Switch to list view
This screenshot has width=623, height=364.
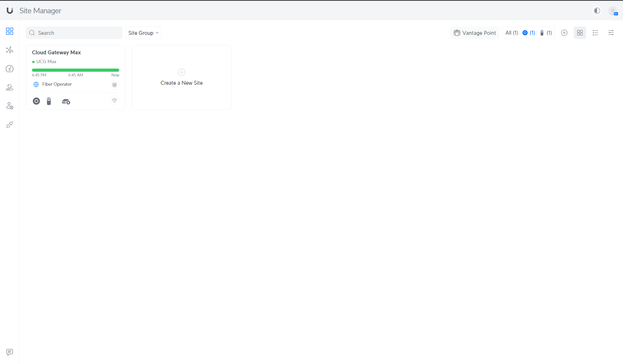[x=595, y=33]
